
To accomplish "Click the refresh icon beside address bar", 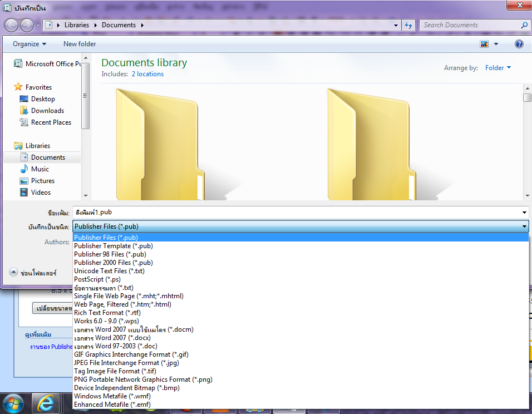I will pyautogui.click(x=408, y=25).
